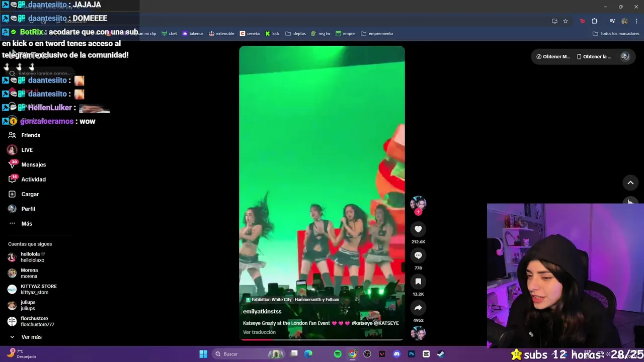Switch to Chrome in the taskbar
The image size is (644, 362).
[x=353, y=354]
